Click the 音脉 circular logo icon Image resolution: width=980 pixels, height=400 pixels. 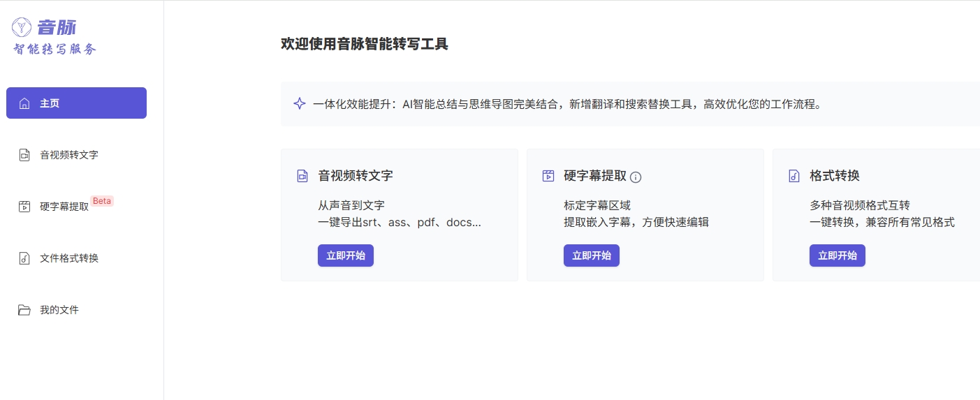[22, 27]
